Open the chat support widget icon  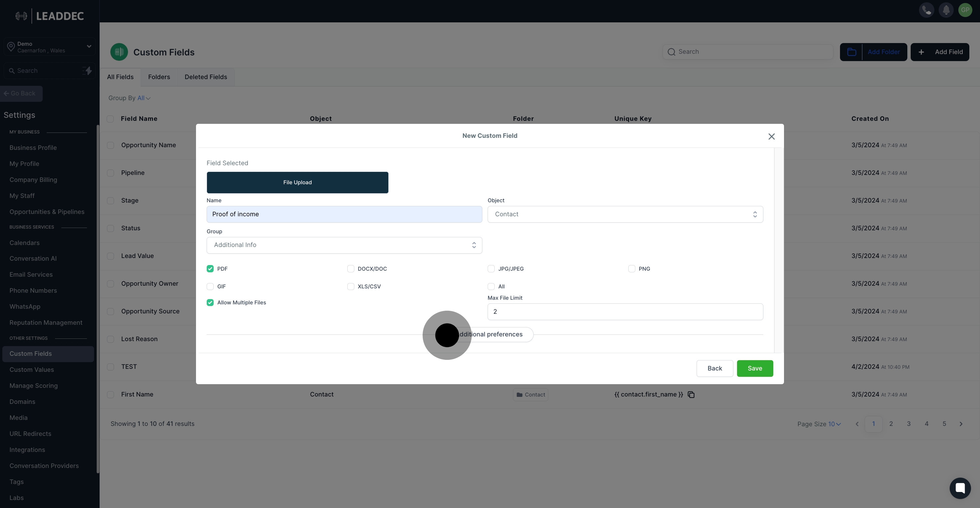pyautogui.click(x=960, y=488)
